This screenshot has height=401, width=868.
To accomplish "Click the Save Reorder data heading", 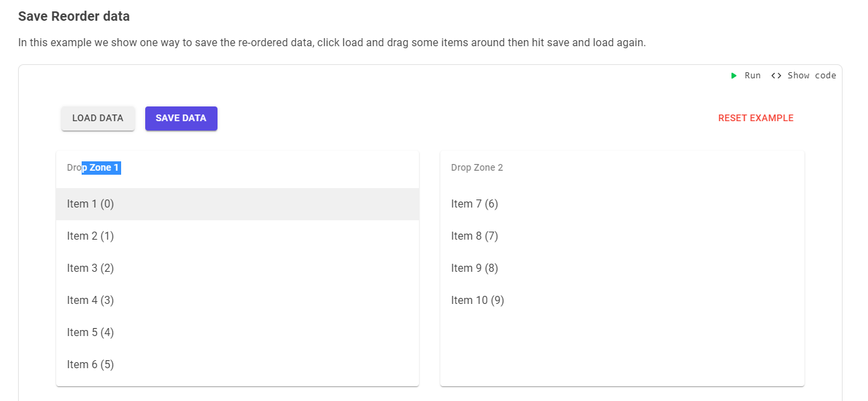I will [x=74, y=16].
